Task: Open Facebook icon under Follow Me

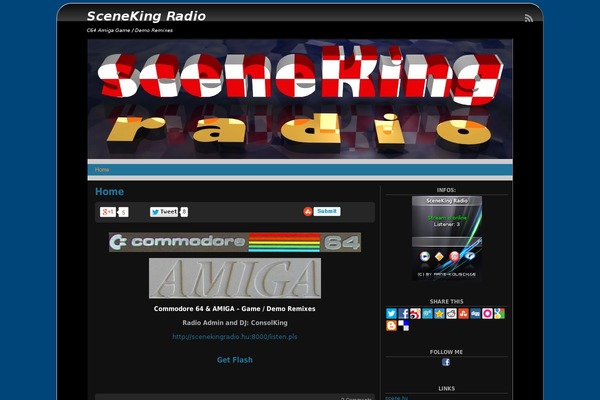Action: pos(446,362)
